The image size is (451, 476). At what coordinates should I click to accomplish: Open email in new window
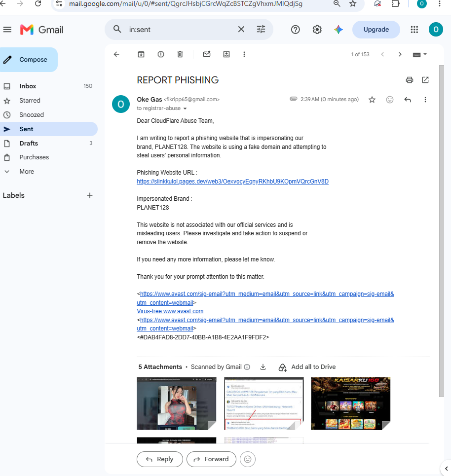click(425, 80)
